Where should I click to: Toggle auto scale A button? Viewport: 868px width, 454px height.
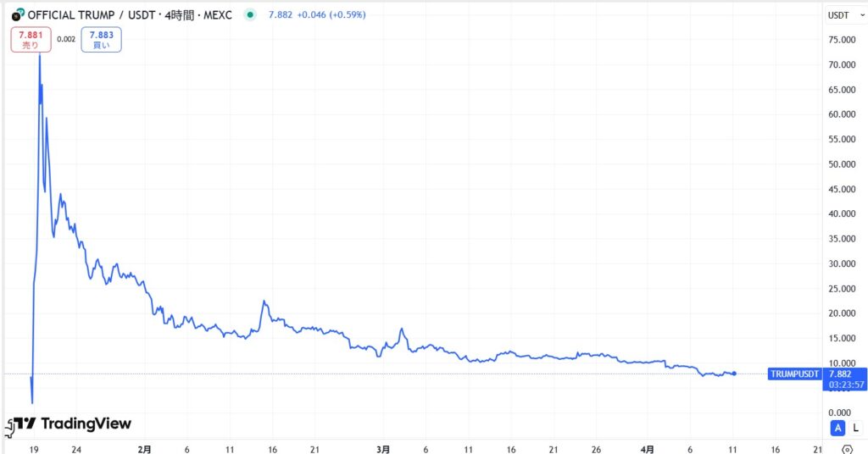(837, 428)
